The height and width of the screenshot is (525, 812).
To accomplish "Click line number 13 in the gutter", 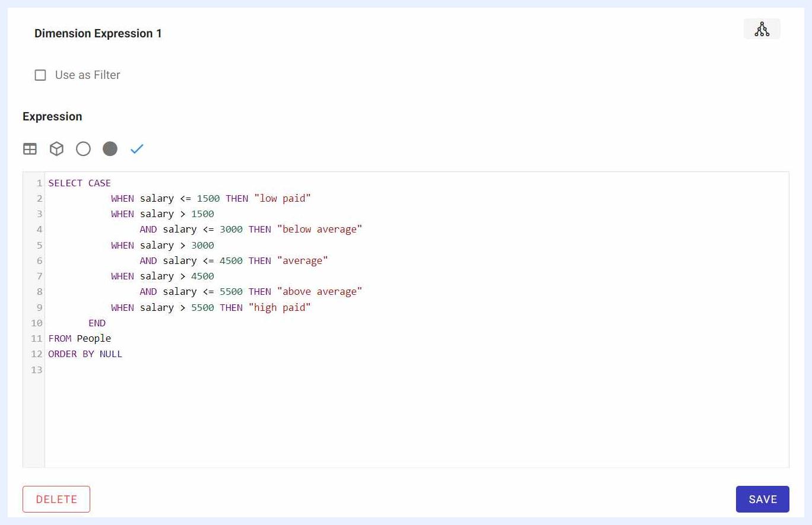I will click(x=37, y=370).
